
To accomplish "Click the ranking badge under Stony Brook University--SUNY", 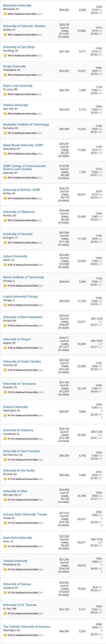I will [5, 154].
